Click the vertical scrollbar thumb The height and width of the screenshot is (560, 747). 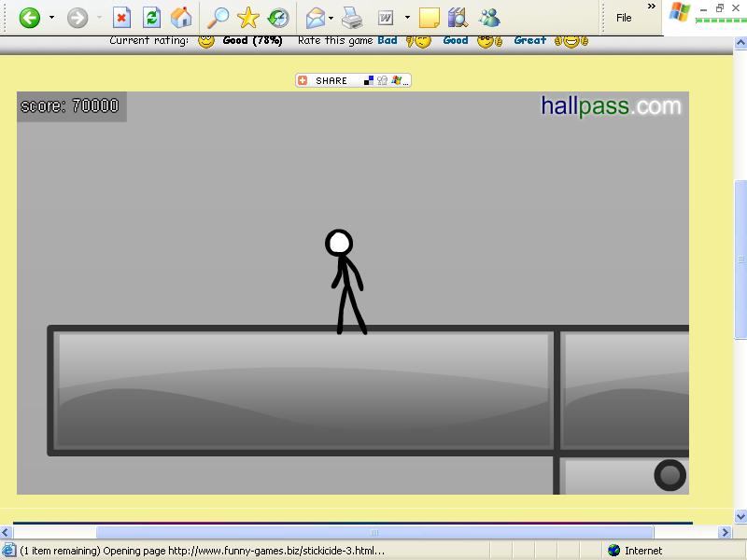740,259
